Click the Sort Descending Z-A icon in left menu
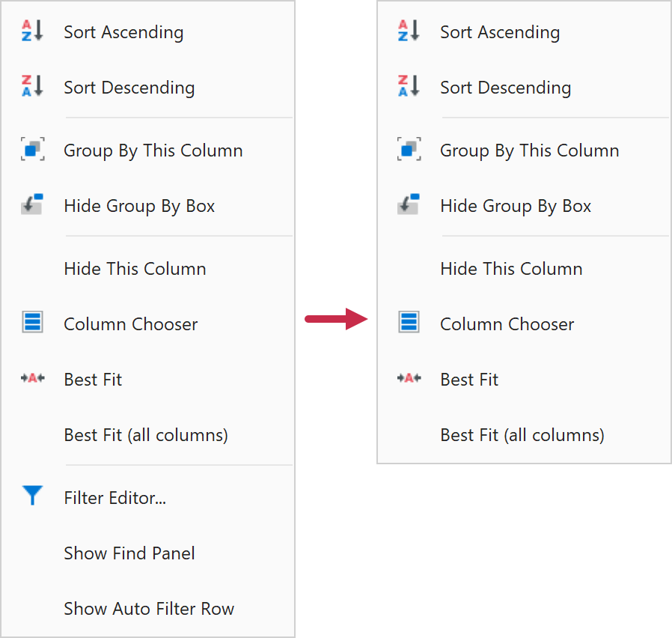This screenshot has height=638, width=672. click(32, 87)
